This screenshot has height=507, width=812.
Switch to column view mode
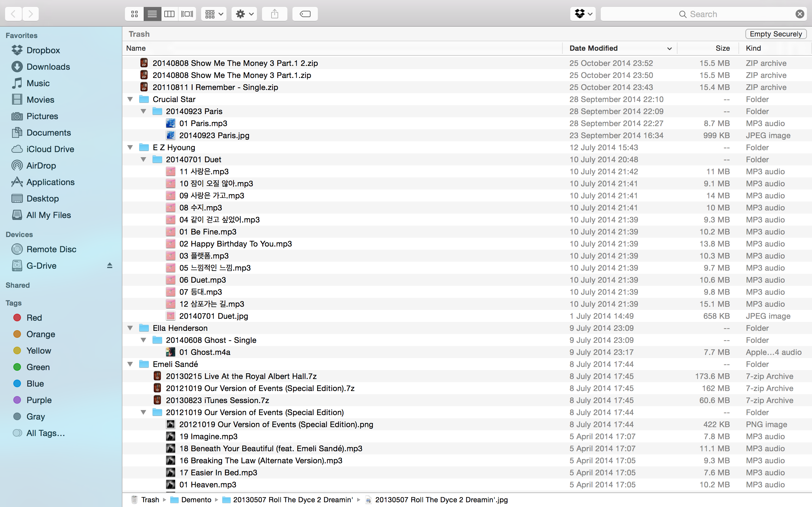tap(169, 14)
